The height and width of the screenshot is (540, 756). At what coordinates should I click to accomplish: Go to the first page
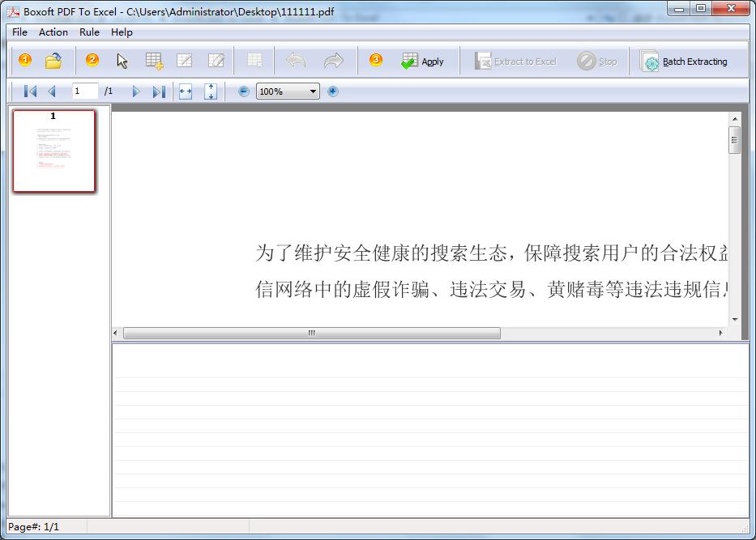(30, 91)
